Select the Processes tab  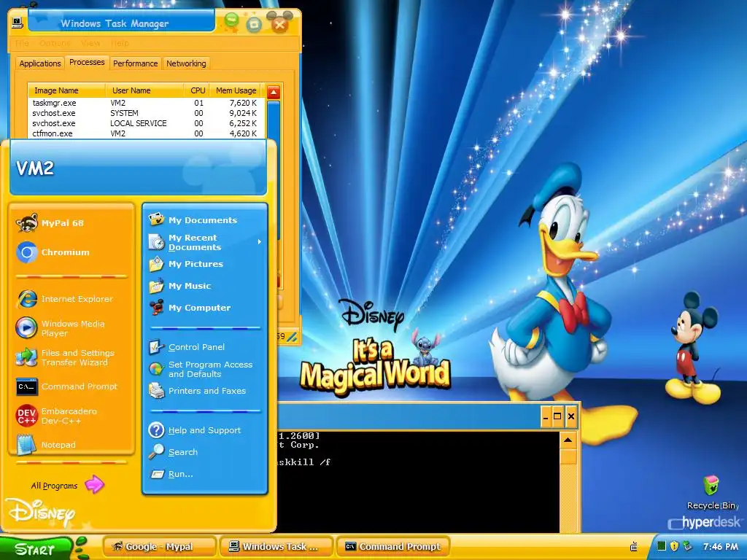(87, 63)
